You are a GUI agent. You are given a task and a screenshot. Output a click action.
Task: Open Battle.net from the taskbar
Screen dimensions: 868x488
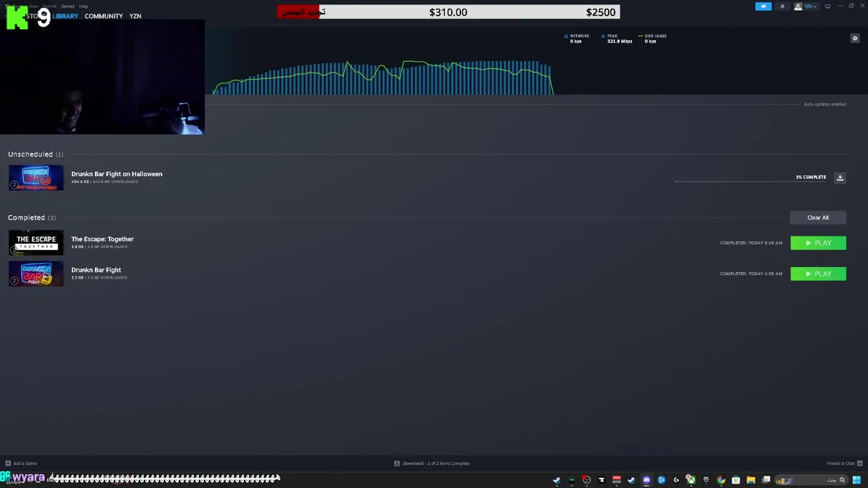[x=661, y=480]
